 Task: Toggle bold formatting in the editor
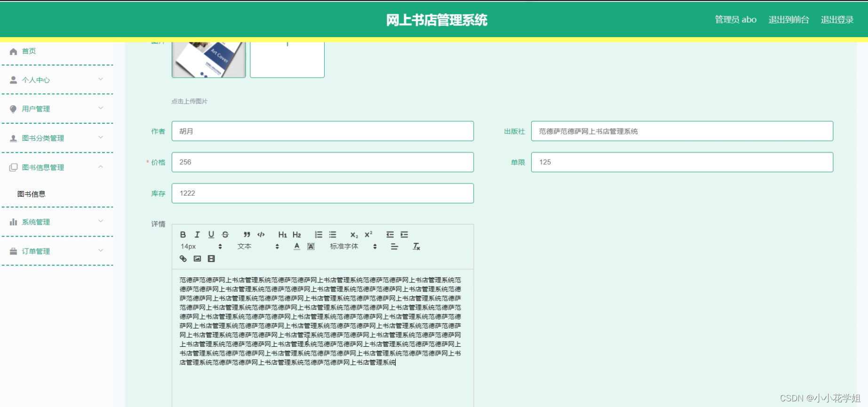183,234
